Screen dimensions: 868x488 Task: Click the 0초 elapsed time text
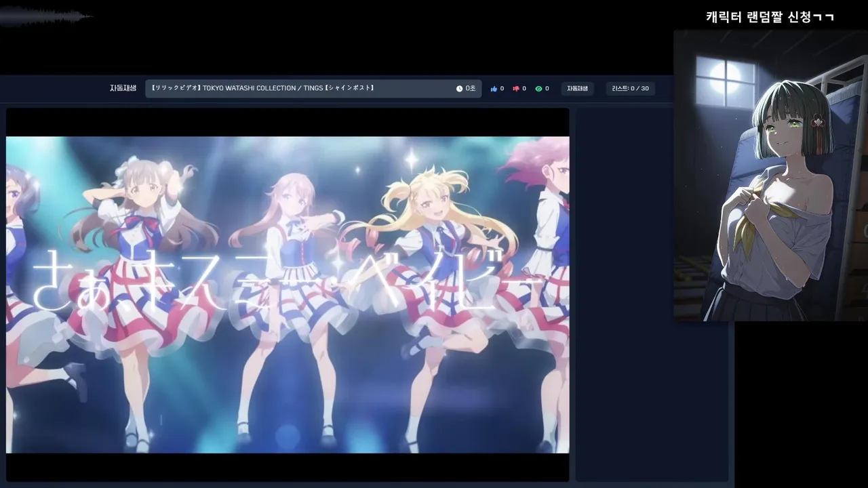tap(471, 89)
